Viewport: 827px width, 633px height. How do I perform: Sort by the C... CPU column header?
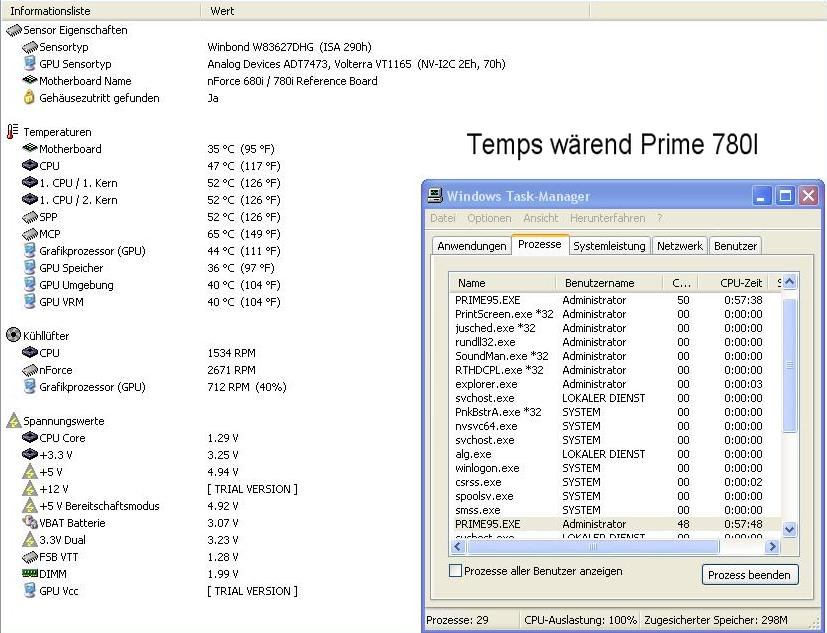pyautogui.click(x=680, y=283)
